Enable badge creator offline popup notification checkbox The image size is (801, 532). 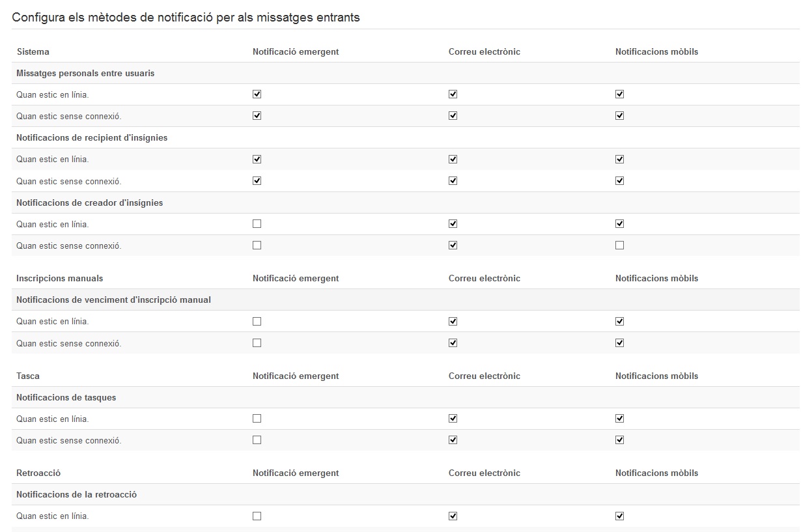click(257, 245)
